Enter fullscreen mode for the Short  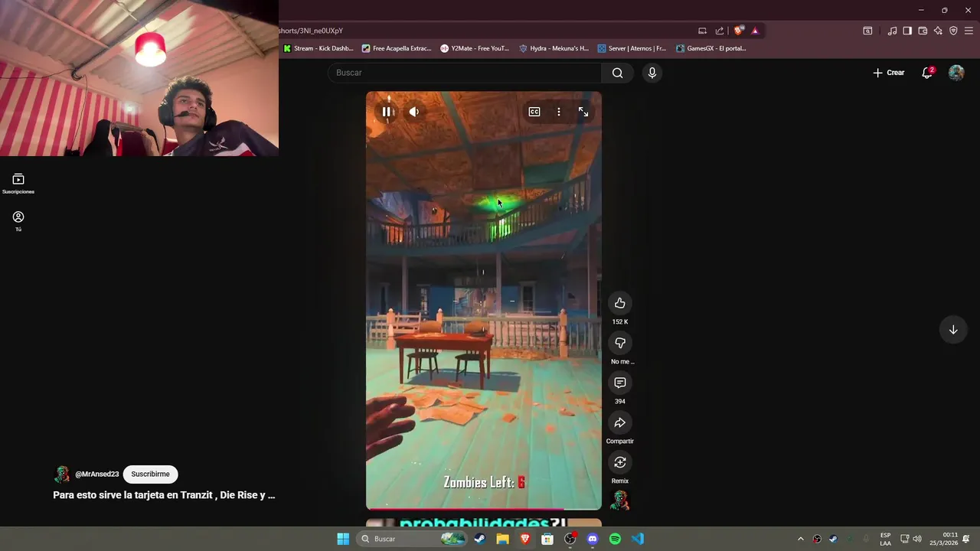tap(583, 112)
